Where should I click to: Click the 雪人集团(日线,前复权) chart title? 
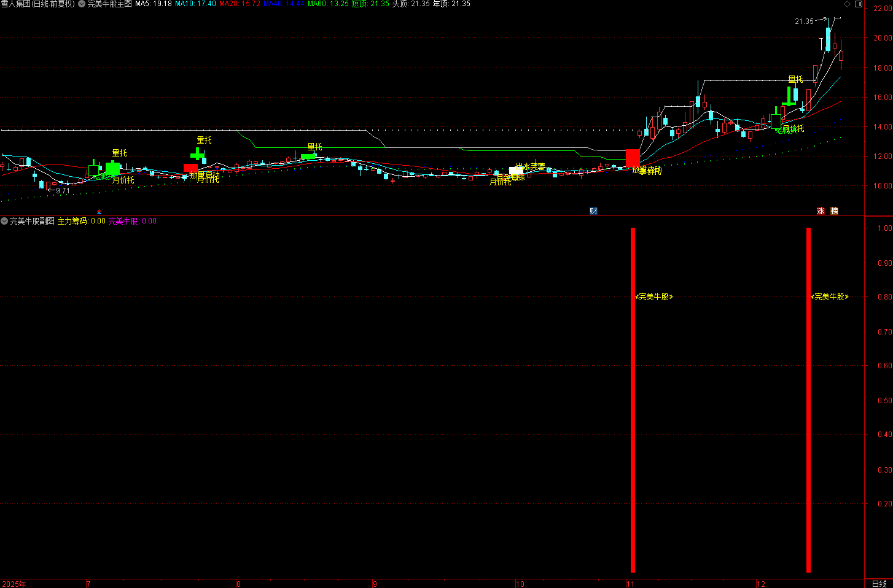37,4
